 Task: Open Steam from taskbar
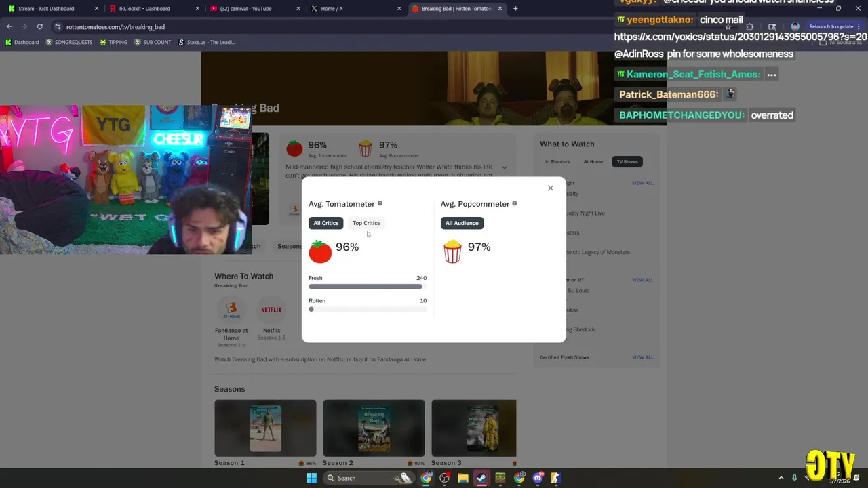click(481, 478)
